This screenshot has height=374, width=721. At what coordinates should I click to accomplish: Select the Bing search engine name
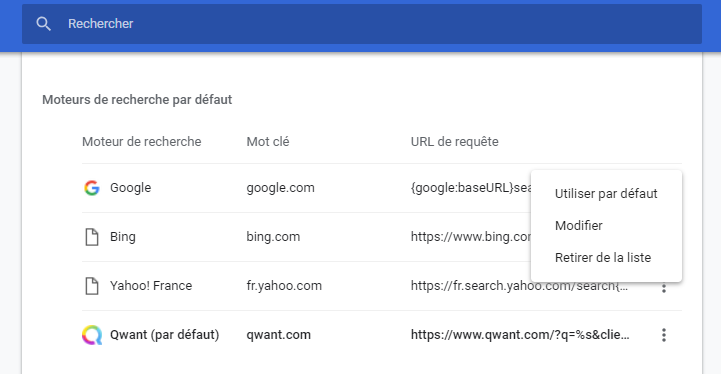pyautogui.click(x=123, y=237)
